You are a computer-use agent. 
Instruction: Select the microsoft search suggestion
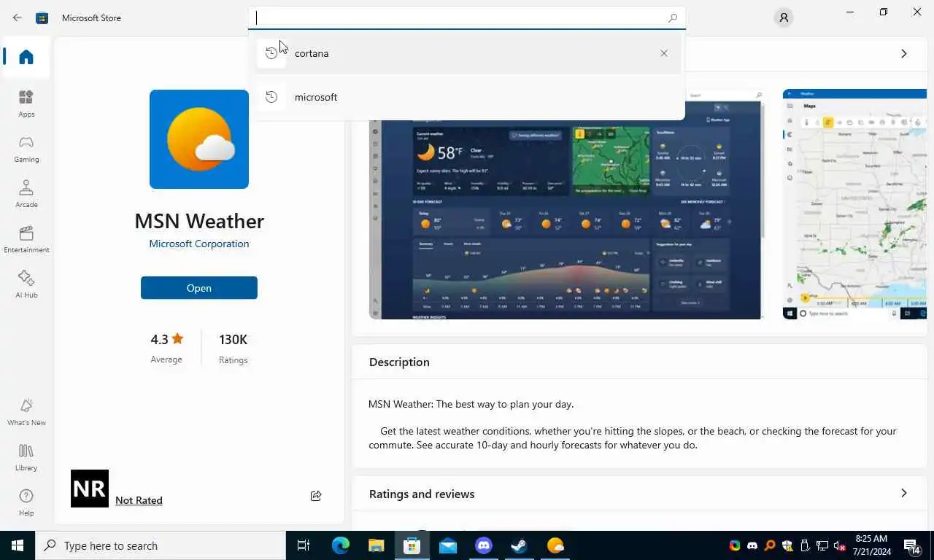click(x=468, y=97)
